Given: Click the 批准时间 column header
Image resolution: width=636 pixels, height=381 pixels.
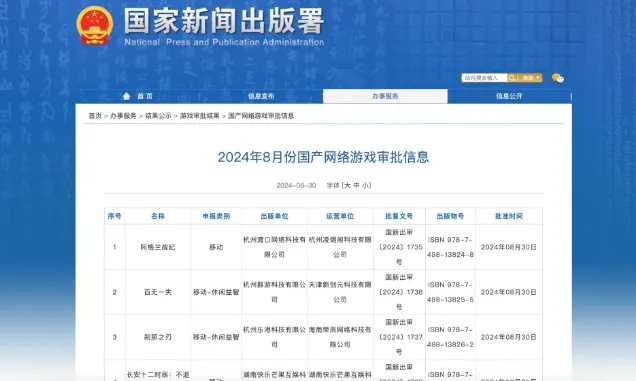Looking at the screenshot, I should coord(509,216).
